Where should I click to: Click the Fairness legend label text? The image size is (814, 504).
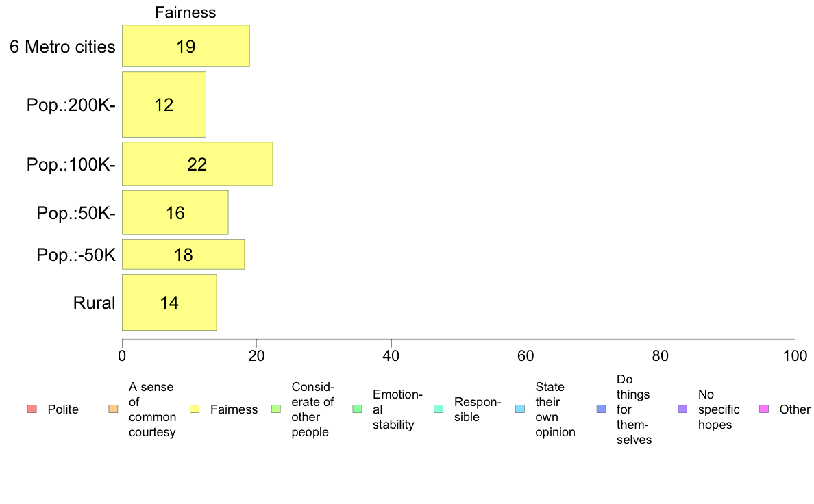click(234, 409)
